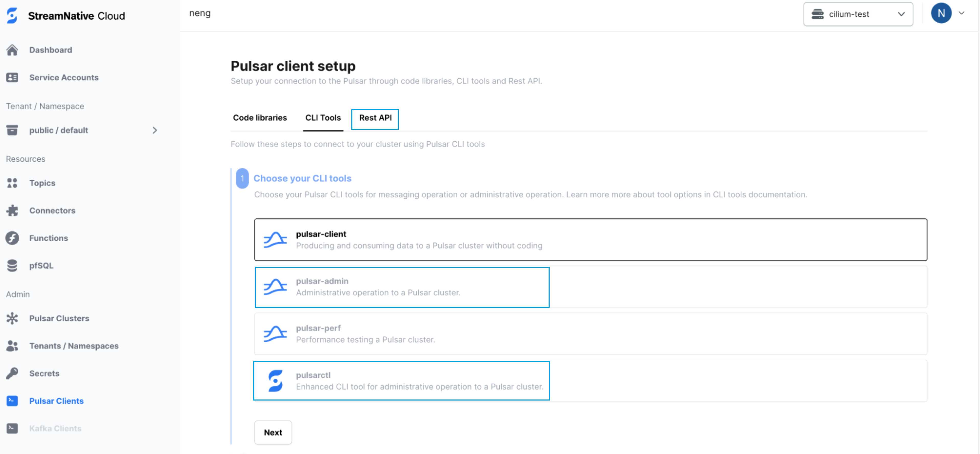Image resolution: width=980 pixels, height=454 pixels.
Task: Open the cilium-test cluster dropdown
Action: 858,14
